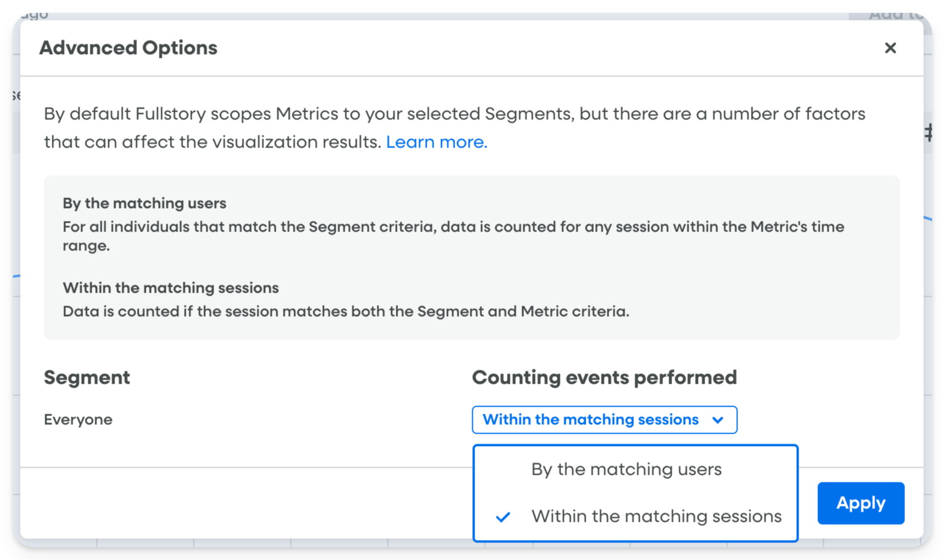Screen dimensions: 945x560
Task: Click the Advanced Options dialog title
Action: pyautogui.click(x=128, y=48)
